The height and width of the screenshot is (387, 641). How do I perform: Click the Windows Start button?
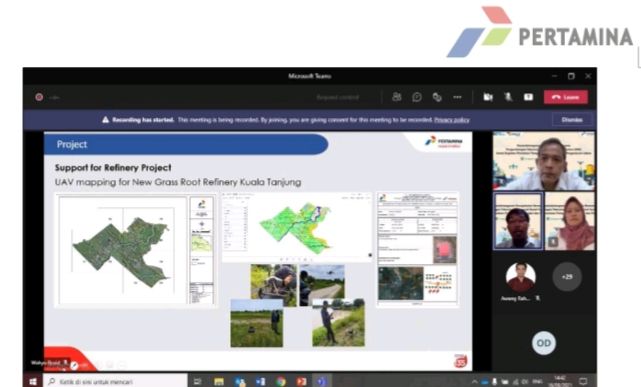(x=33, y=381)
